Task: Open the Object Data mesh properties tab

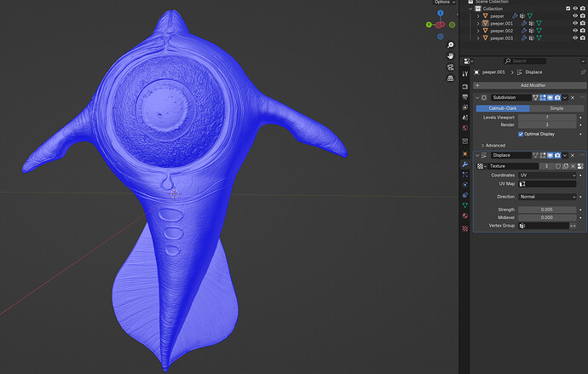Action: coord(465,205)
